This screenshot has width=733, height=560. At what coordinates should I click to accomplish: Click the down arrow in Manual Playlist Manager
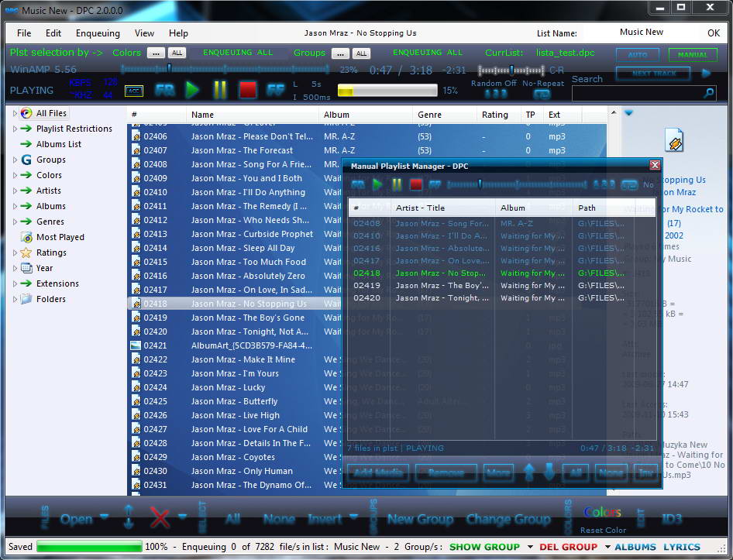pyautogui.click(x=550, y=472)
